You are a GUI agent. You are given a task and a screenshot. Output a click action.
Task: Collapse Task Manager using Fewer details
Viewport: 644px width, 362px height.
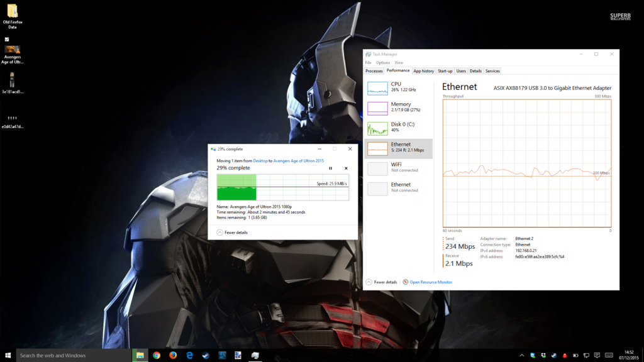[382, 282]
